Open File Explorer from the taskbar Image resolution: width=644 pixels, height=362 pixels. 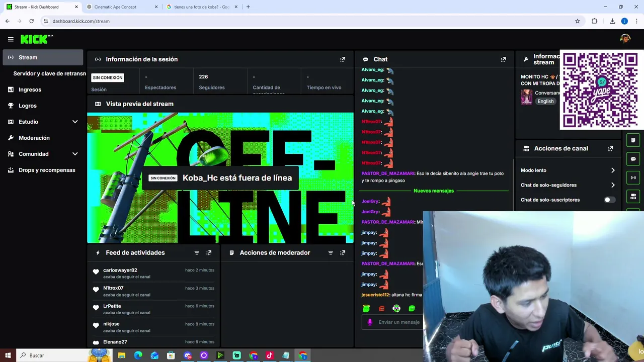[x=121, y=355]
